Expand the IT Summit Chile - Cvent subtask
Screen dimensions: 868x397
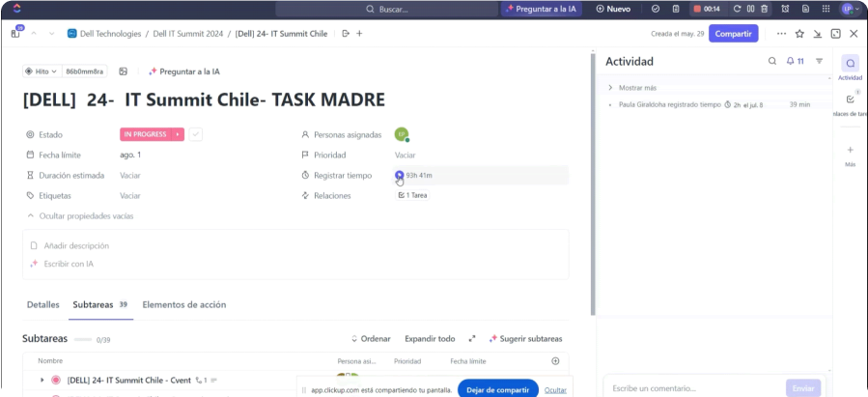tap(42, 381)
